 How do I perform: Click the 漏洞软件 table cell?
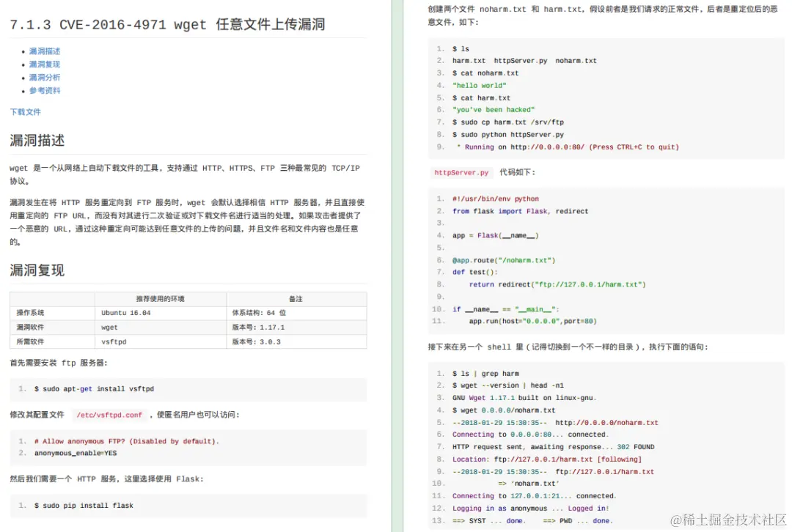(x=53, y=327)
